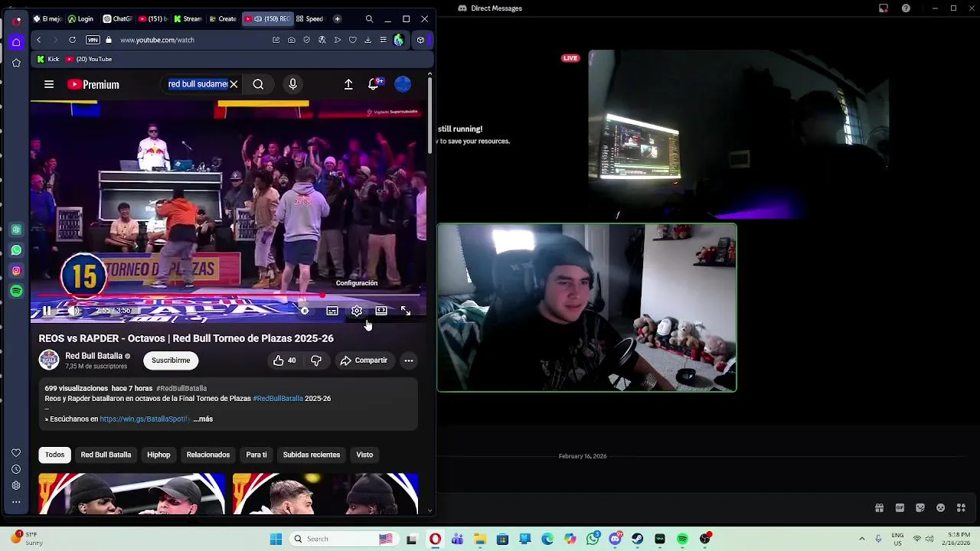Enter fullscreen on the video
This screenshot has height=551, width=980.
click(406, 311)
